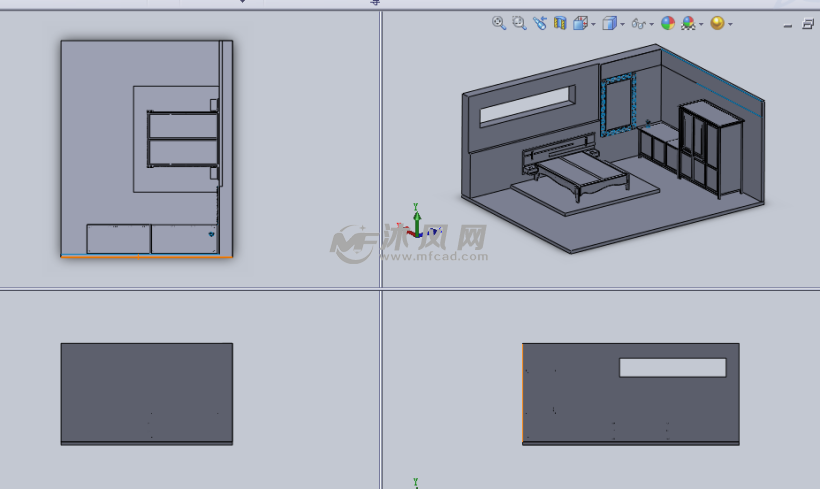The width and height of the screenshot is (820, 489).
Task: Click the Hide/Show Items glasses icon
Action: (637, 23)
